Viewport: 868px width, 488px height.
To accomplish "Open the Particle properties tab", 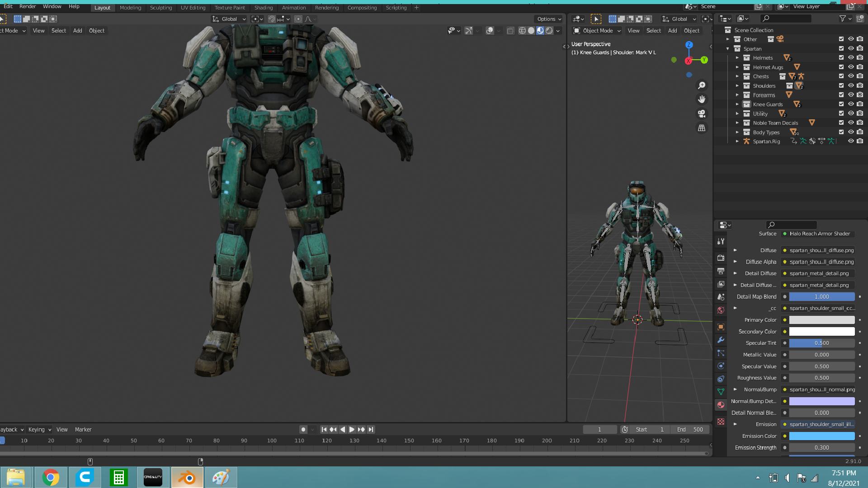I will (x=721, y=353).
